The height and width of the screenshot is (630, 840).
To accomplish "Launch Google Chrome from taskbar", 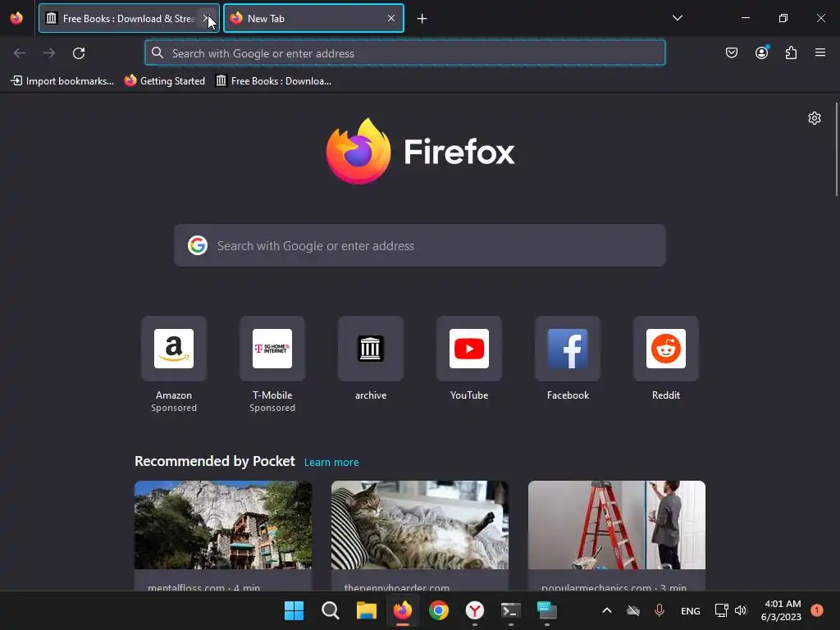I will click(x=438, y=610).
